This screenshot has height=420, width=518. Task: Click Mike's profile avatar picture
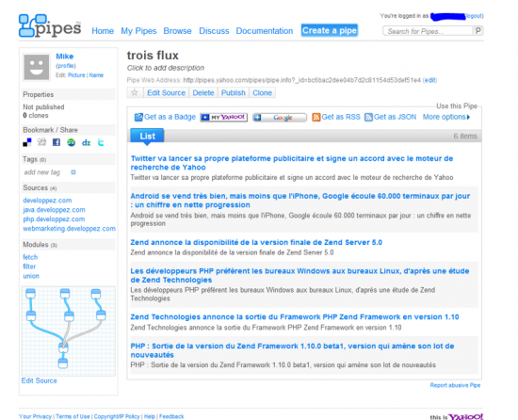[x=37, y=67]
